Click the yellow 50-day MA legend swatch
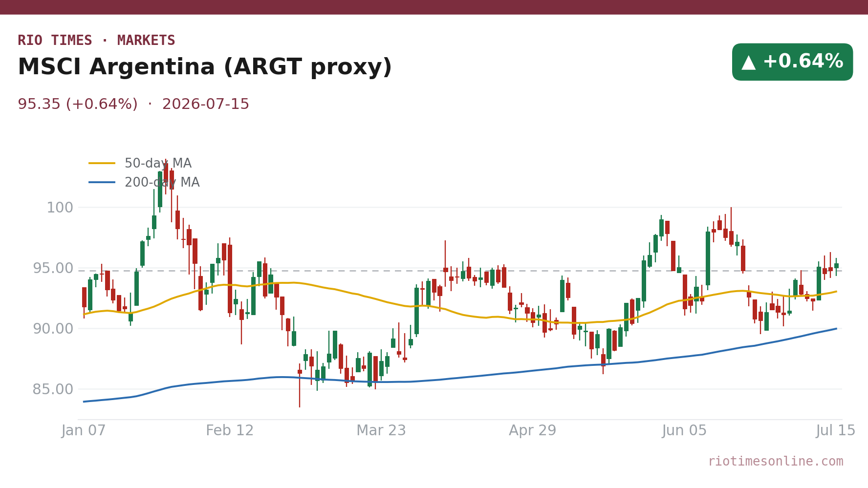The width and height of the screenshot is (868, 488). point(102,164)
